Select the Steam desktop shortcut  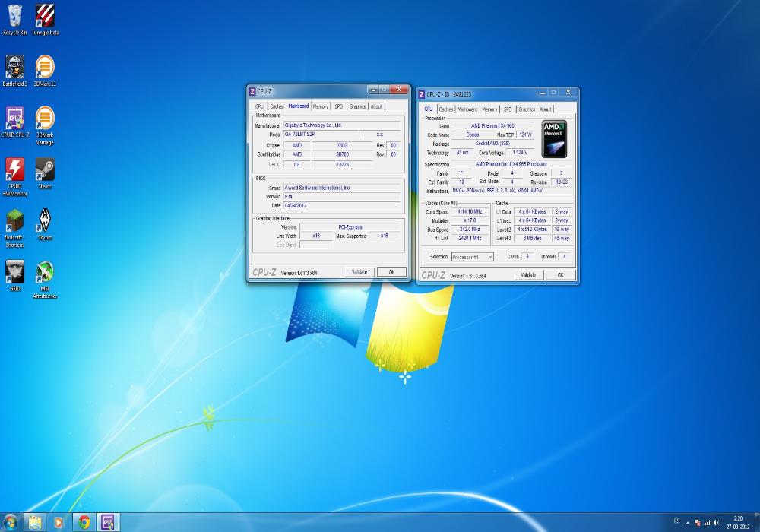[45, 173]
